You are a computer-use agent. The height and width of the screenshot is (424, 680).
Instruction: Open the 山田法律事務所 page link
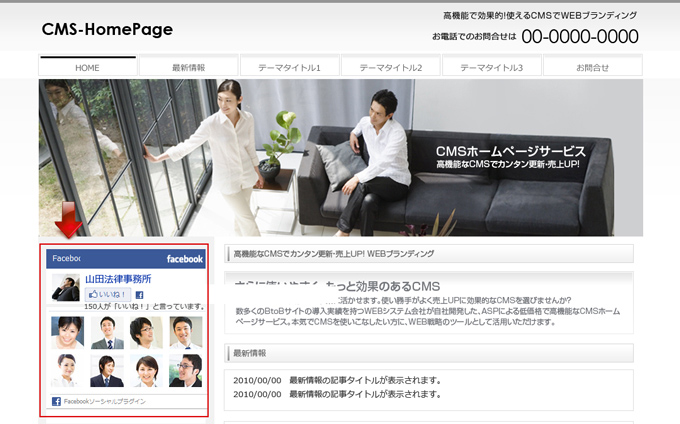point(118,279)
